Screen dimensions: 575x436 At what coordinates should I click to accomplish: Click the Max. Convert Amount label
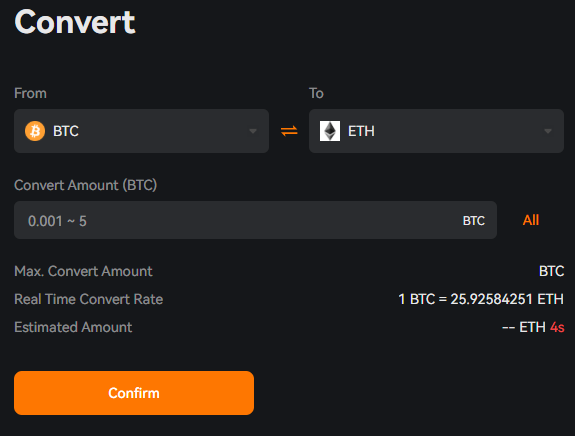(83, 271)
